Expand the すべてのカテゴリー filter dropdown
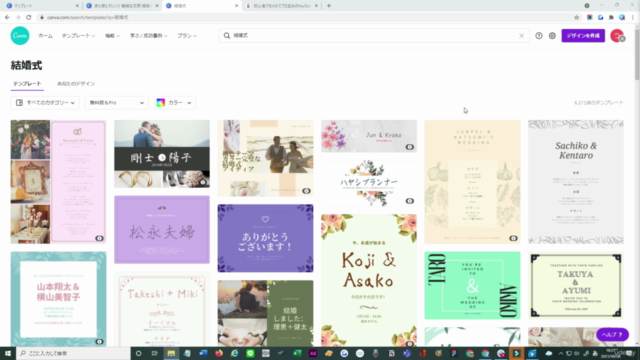 click(45, 103)
